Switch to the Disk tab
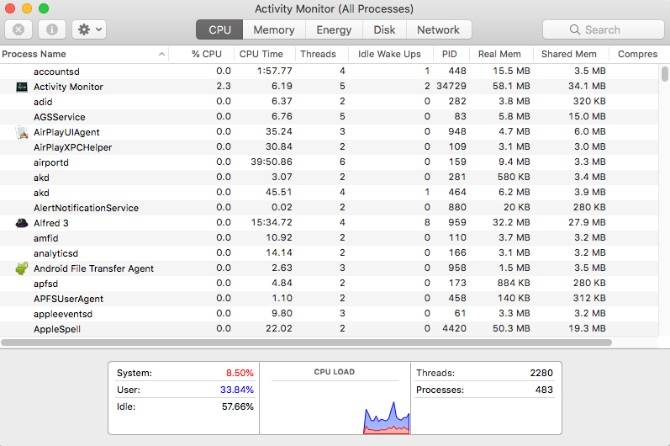 (384, 30)
